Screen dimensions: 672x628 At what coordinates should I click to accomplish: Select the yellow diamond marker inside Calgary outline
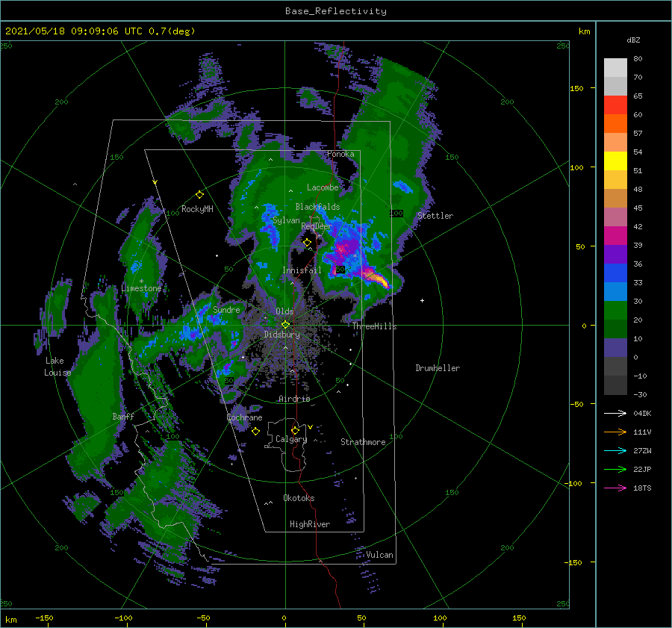pos(295,430)
